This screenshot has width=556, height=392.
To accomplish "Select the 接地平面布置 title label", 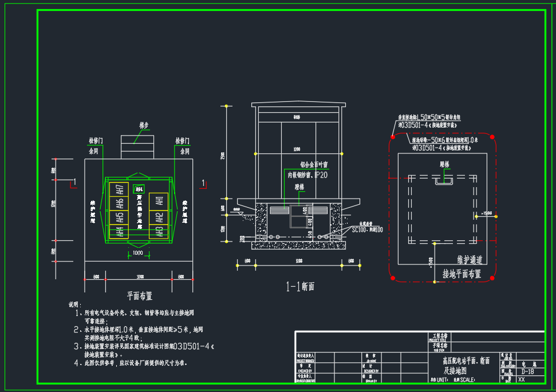I will pyautogui.click(x=462, y=274).
